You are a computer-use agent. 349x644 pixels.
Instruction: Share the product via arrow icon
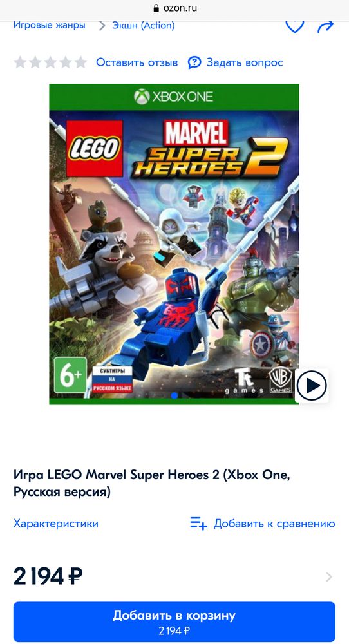click(x=325, y=27)
